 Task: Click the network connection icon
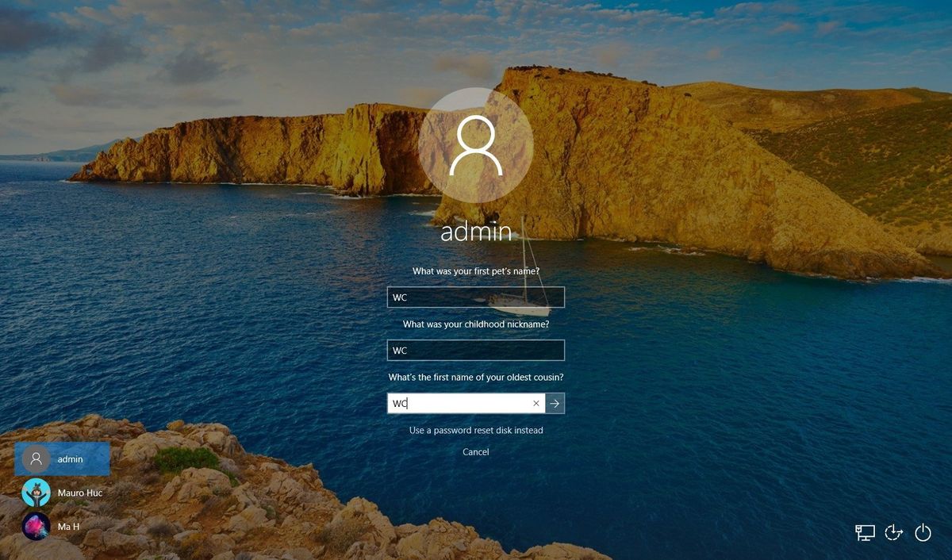point(864,533)
